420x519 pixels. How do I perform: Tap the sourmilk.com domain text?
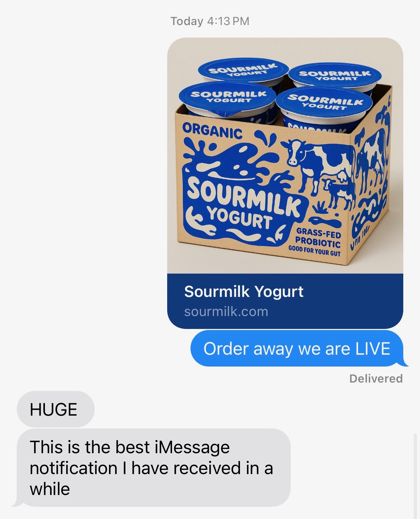point(226,312)
